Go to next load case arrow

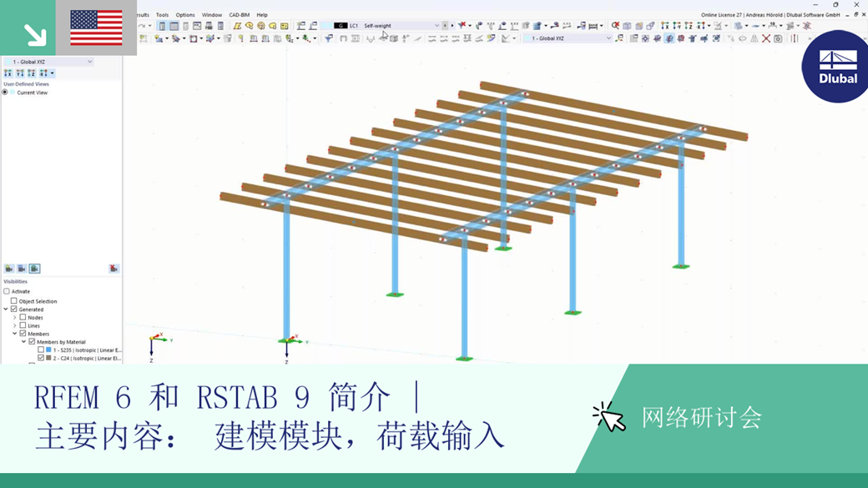452,26
